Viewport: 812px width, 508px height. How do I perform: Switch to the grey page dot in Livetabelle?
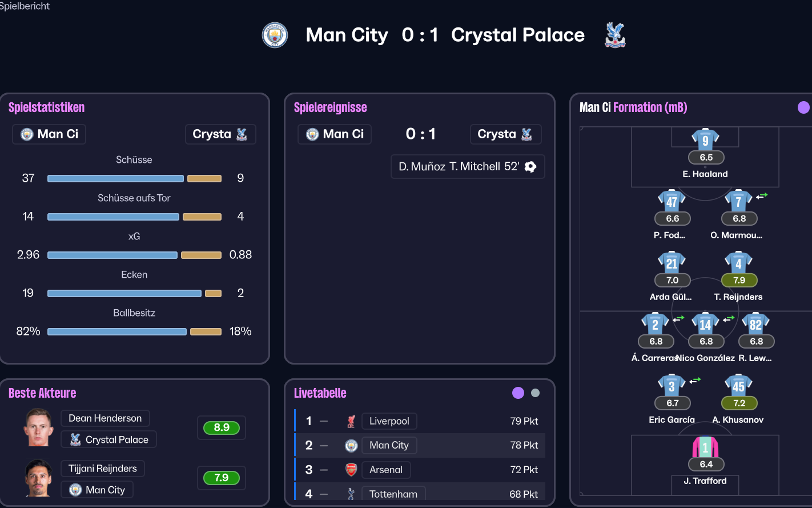(x=535, y=393)
